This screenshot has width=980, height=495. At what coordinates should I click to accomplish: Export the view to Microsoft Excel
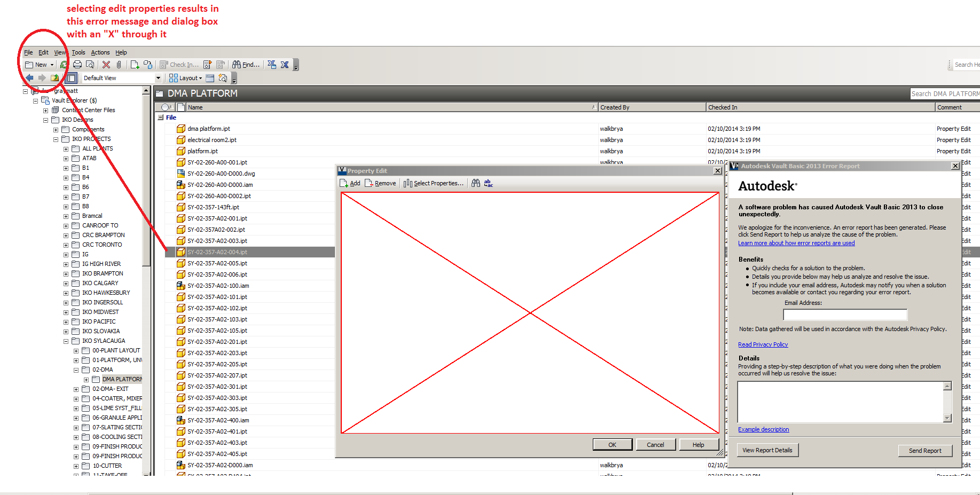pyautogui.click(x=271, y=64)
